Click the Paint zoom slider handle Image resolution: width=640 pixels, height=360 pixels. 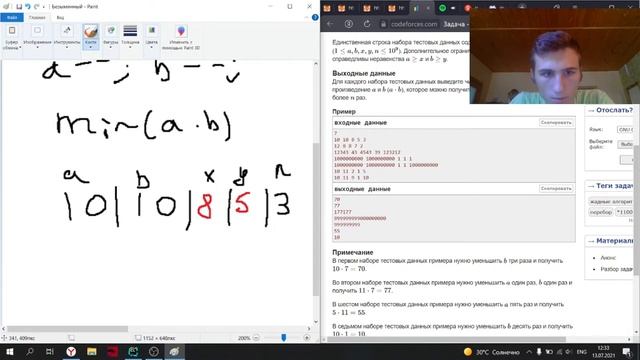[284, 338]
